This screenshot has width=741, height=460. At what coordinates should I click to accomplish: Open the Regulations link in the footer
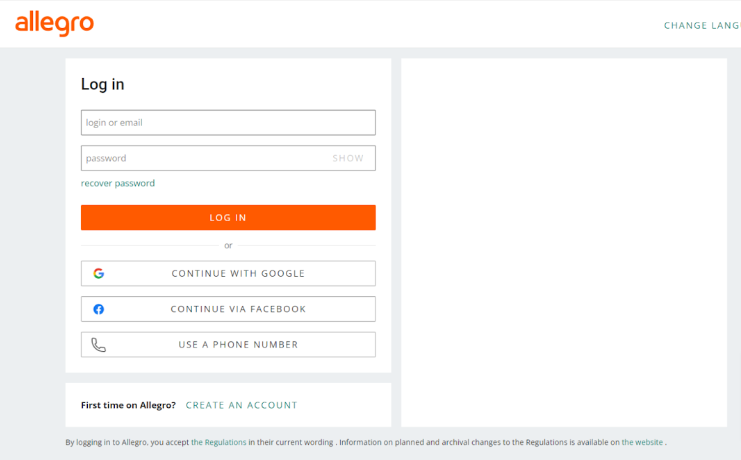218,442
